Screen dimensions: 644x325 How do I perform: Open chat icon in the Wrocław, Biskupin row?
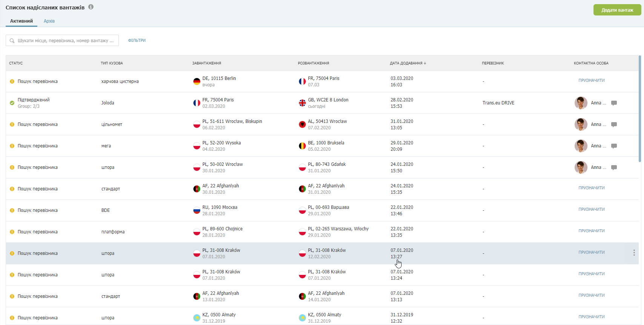(x=614, y=124)
